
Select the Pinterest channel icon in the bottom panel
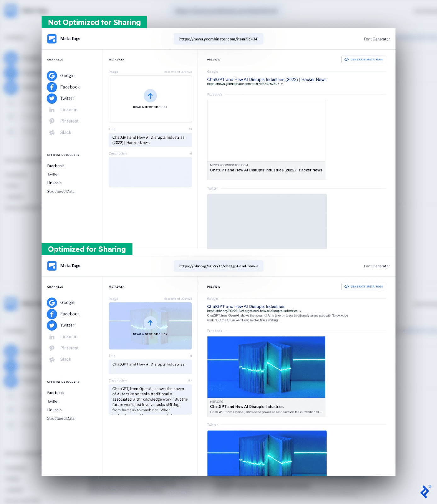point(52,348)
